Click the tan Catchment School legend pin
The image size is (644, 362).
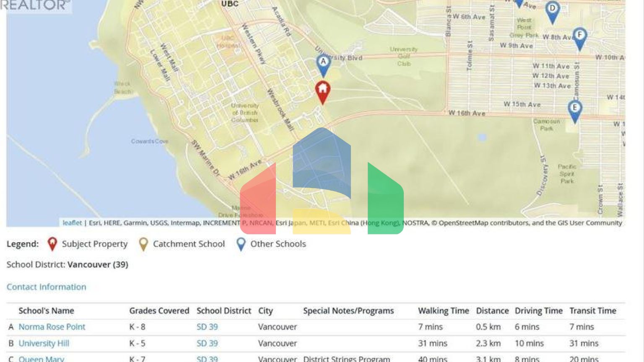143,244
